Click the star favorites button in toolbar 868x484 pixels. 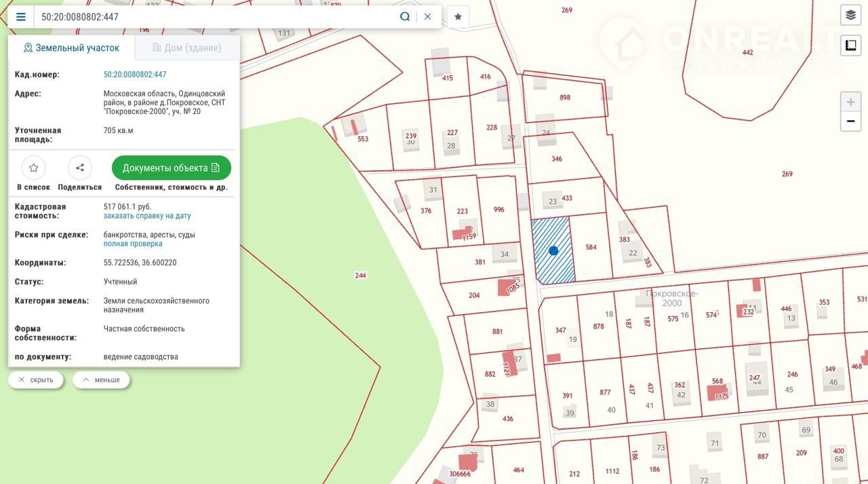coord(458,17)
